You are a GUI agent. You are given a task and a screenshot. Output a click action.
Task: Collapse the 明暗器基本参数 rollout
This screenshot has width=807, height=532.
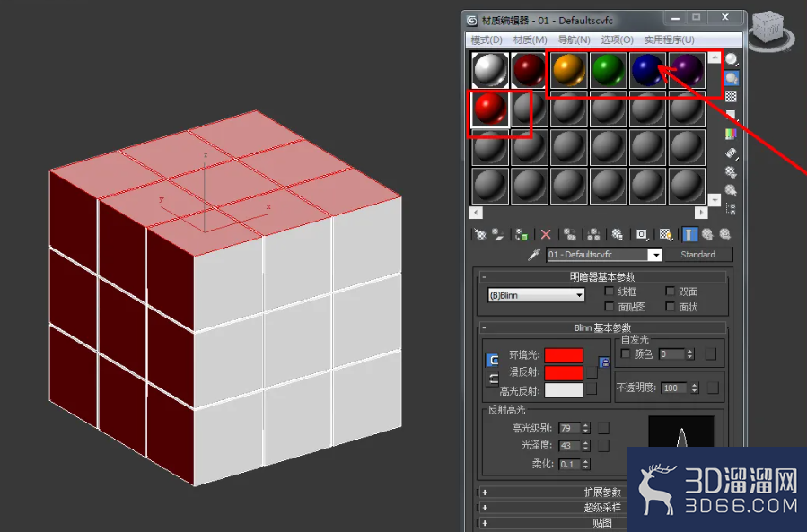[602, 277]
